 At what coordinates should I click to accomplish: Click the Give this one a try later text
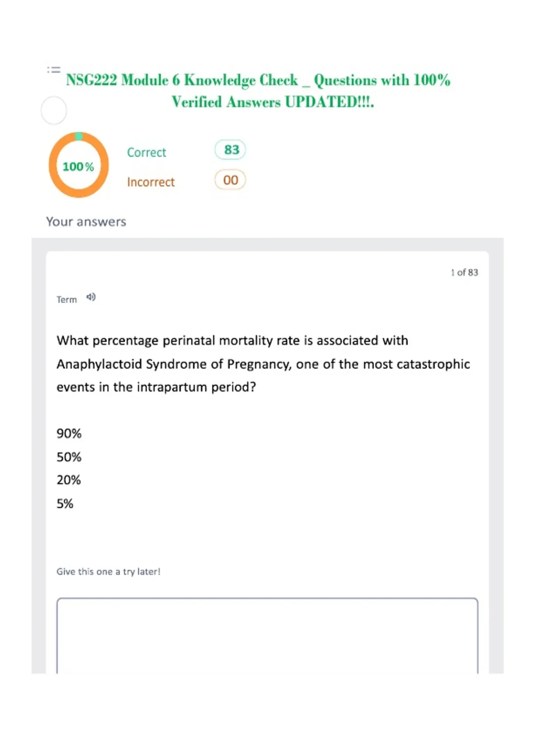pyautogui.click(x=108, y=572)
